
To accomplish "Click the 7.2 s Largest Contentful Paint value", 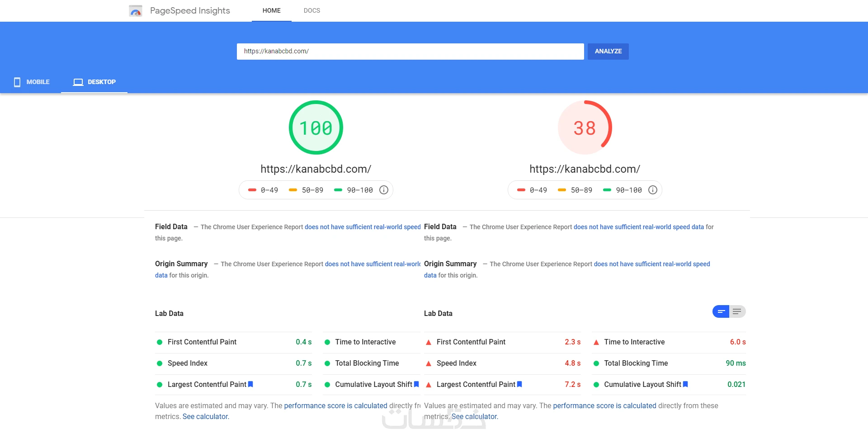I will [572, 384].
